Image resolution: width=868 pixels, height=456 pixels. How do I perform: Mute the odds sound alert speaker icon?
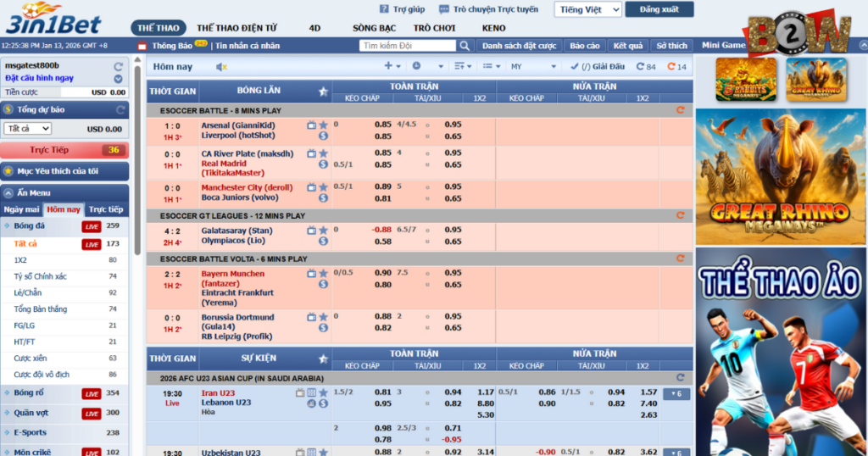[x=221, y=67]
